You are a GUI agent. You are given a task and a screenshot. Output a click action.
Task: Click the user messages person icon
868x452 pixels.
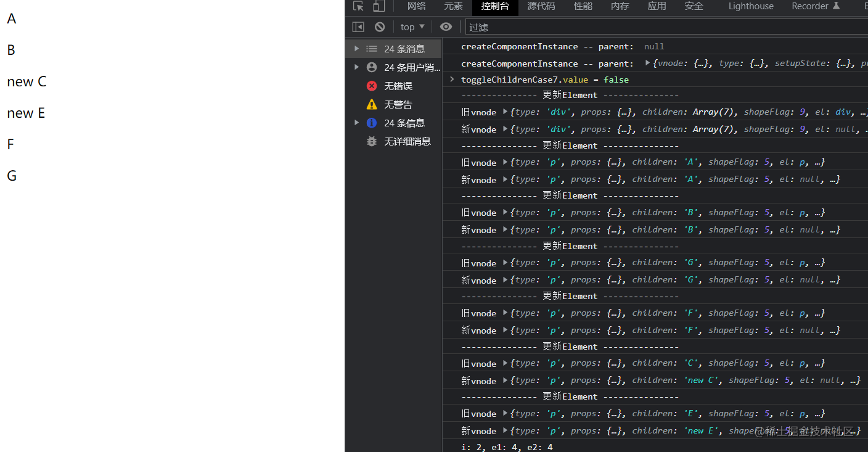coord(372,67)
